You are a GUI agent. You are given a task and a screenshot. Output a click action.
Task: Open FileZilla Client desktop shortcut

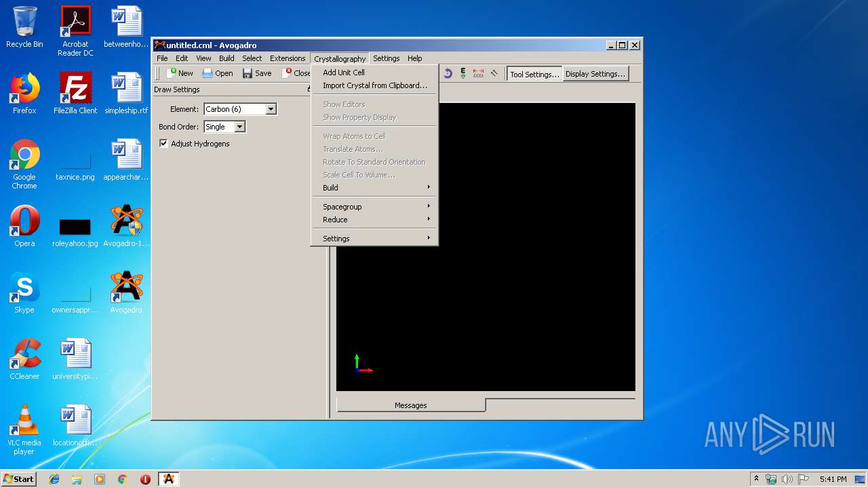point(75,93)
